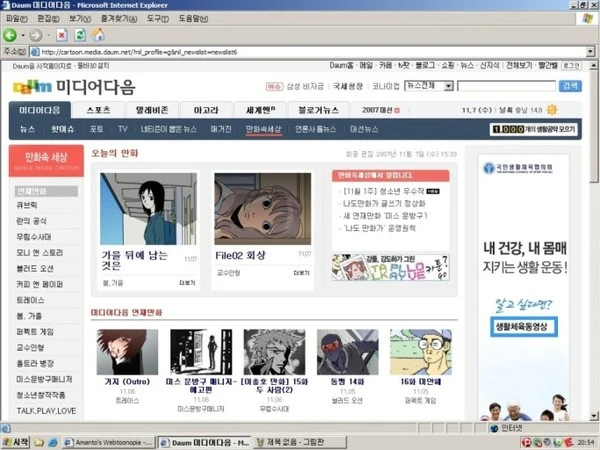Click the 생활체육동영상 ad button
The image size is (600, 450).
pos(523,327)
